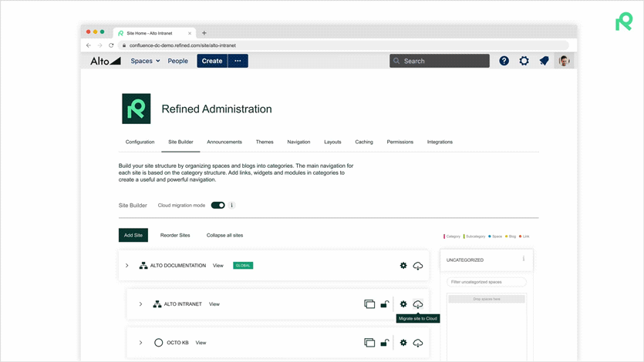Image resolution: width=644 pixels, height=362 pixels.
Task: Select the Site Home - Alto Intranet browser tab
Action: click(154, 33)
